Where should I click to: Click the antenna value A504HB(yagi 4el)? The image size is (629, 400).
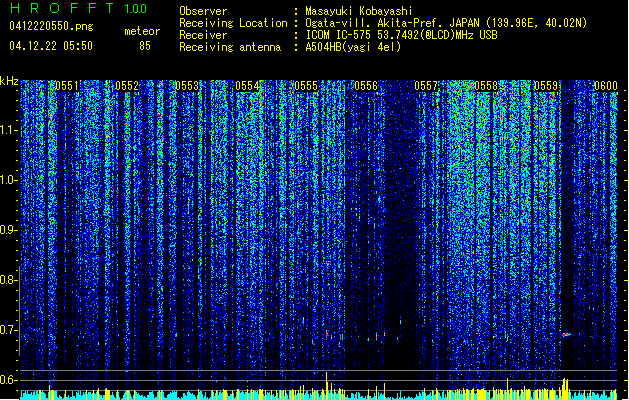[x=353, y=47]
